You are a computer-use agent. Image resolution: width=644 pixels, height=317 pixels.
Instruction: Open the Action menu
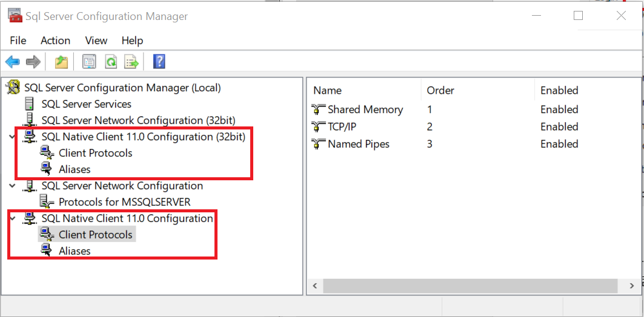[56, 41]
